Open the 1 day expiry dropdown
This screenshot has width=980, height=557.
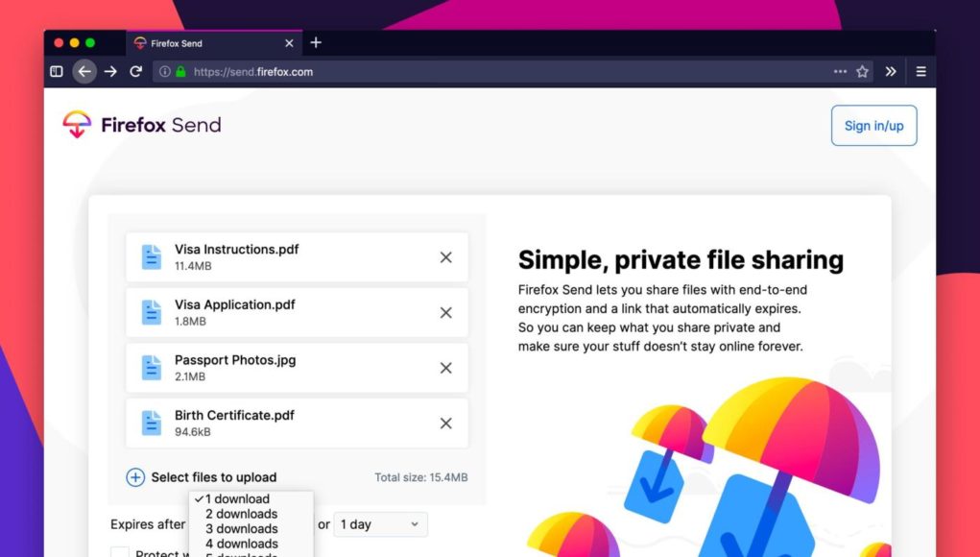pyautogui.click(x=381, y=524)
